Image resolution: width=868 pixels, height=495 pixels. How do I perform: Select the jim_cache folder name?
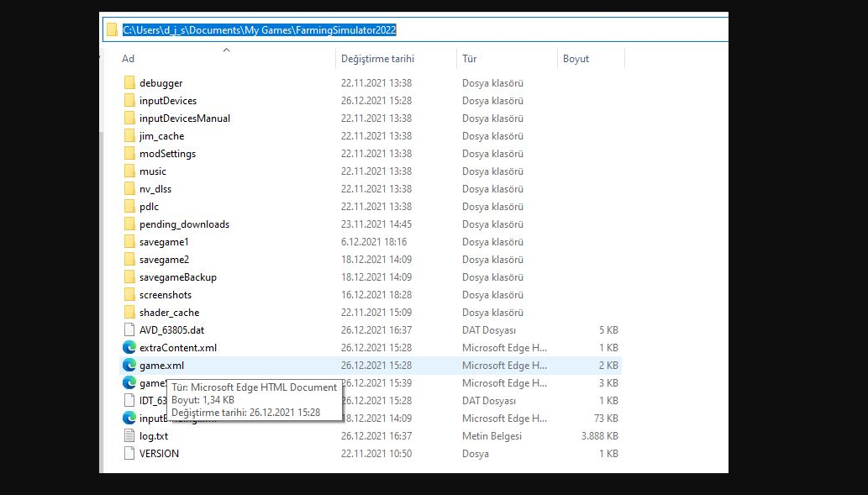click(x=161, y=136)
